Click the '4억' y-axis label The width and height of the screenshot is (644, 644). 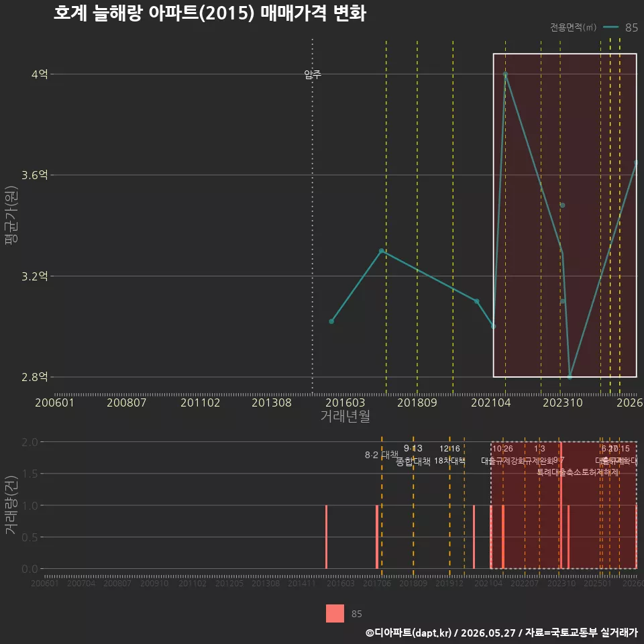(x=40, y=74)
